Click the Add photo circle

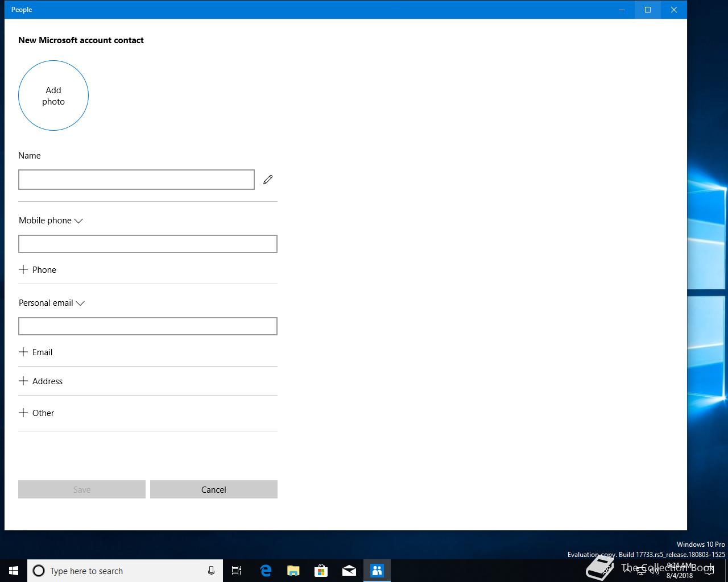tap(53, 95)
